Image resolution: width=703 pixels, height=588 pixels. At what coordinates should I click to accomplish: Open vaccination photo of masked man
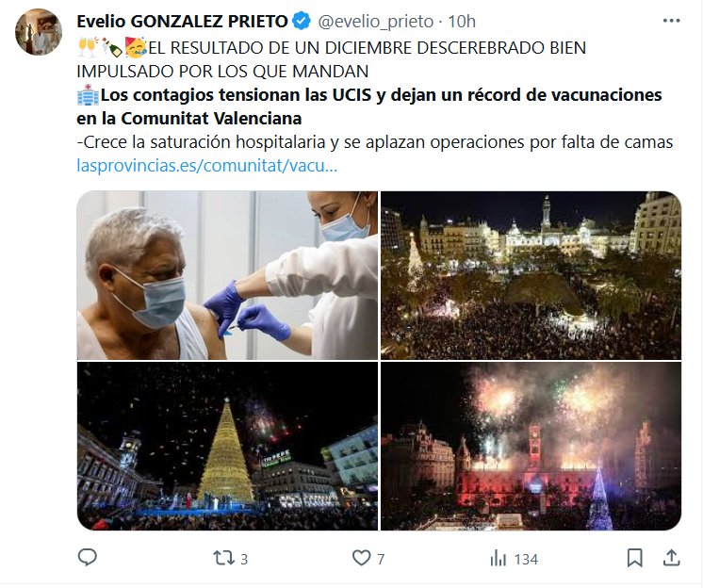(x=227, y=275)
